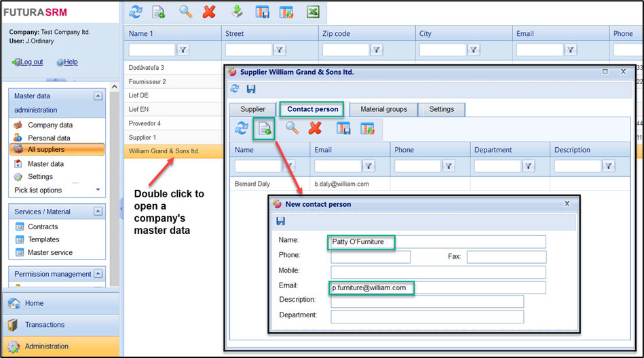The image size is (644, 358).
Task: Click the green download arrow icon
Action: point(237,12)
